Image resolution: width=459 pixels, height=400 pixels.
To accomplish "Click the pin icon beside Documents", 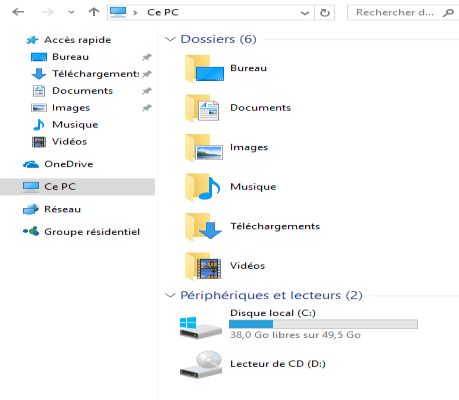I will point(147,91).
